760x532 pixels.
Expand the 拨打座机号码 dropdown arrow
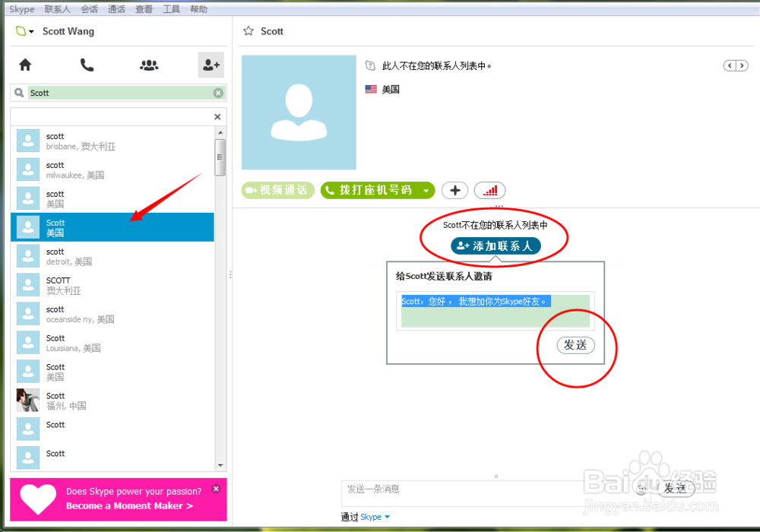[x=426, y=191]
